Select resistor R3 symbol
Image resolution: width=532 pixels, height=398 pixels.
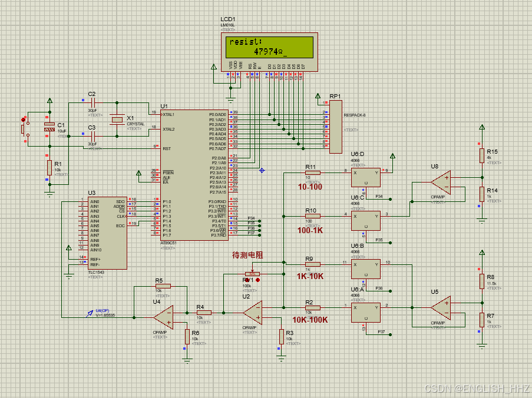tap(281, 337)
